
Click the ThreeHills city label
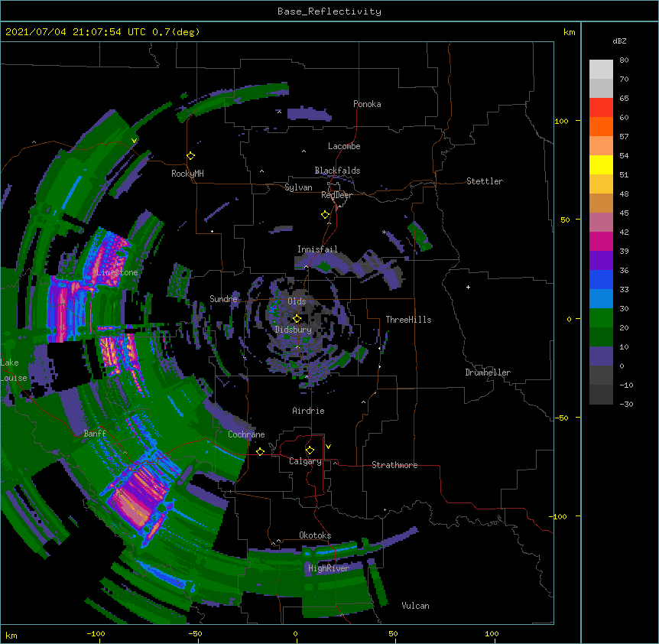point(408,320)
